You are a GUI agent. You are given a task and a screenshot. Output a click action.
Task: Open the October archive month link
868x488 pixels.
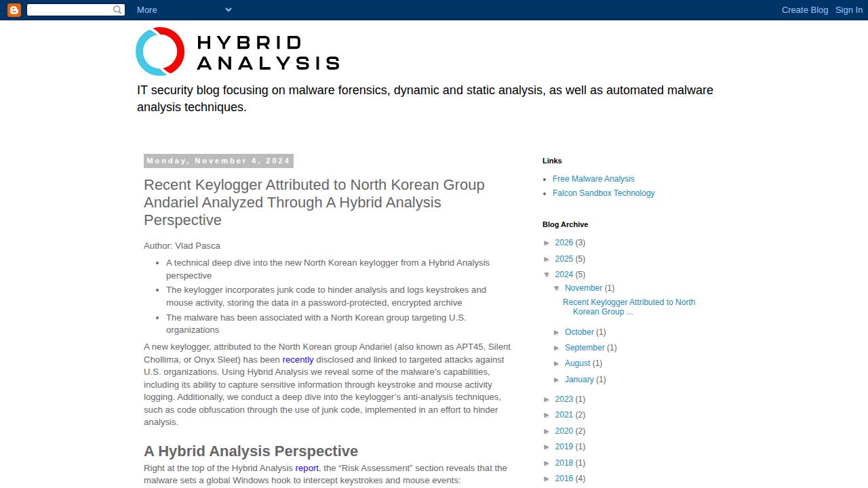click(579, 332)
